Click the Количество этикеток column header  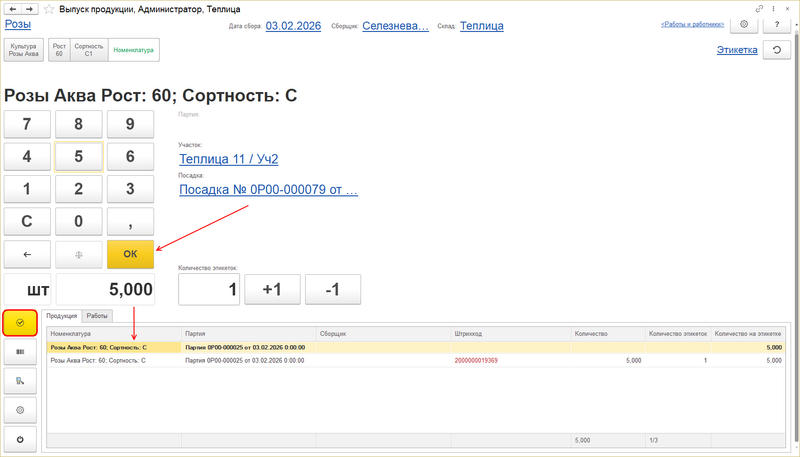pos(678,334)
